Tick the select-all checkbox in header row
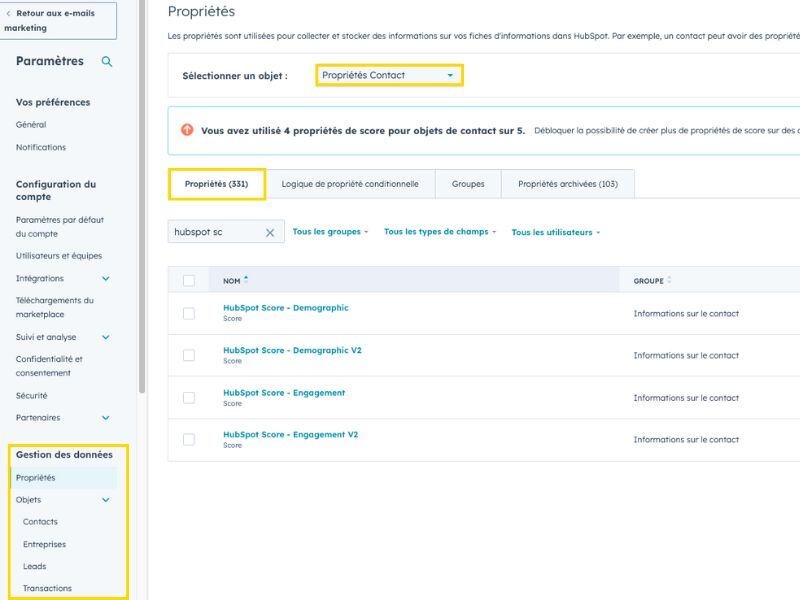The width and height of the screenshot is (800, 600). click(x=189, y=281)
